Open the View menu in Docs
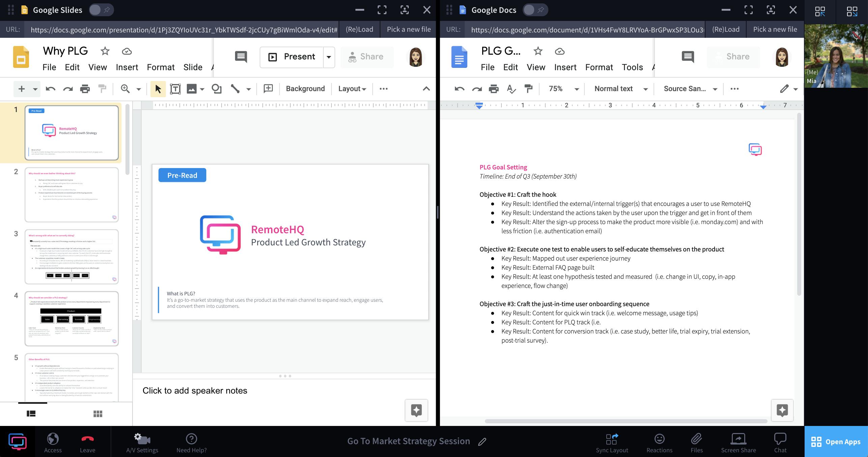This screenshot has width=868, height=457. 536,67
